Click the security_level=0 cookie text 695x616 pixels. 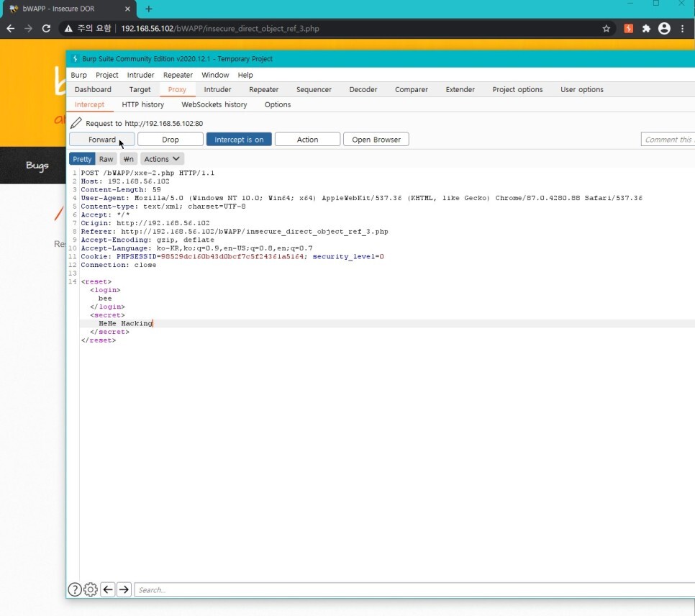(348, 256)
